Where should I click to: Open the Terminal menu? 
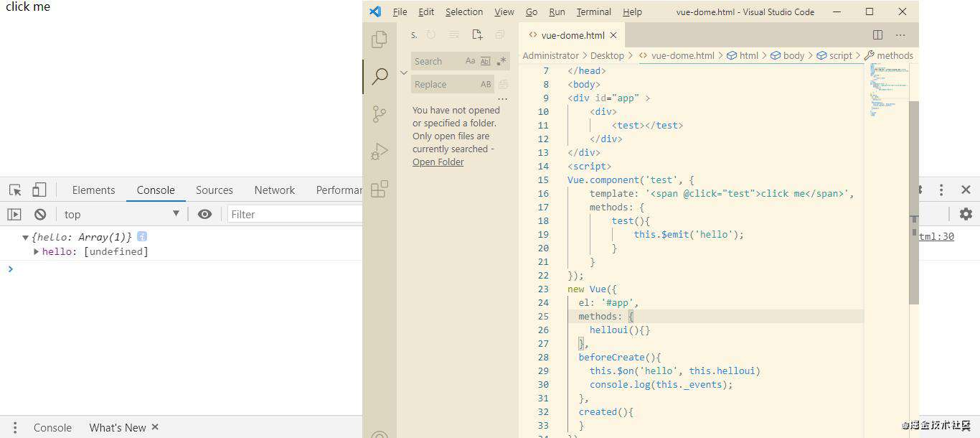click(x=594, y=11)
